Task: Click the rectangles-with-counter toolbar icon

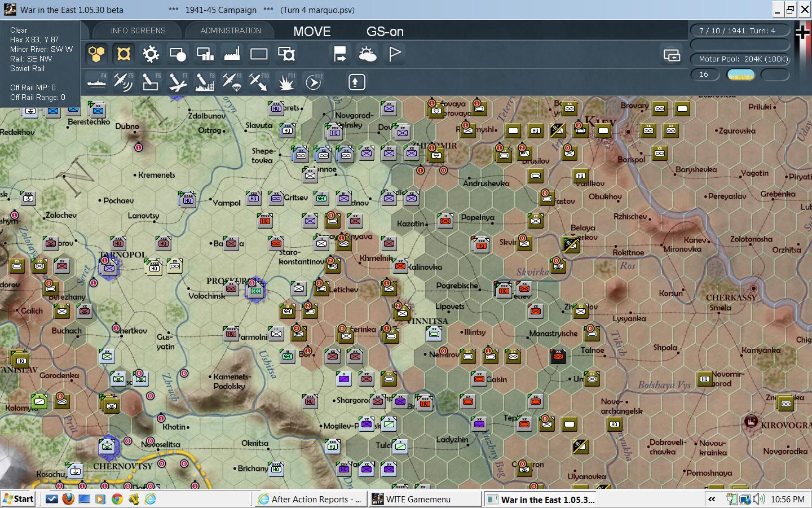Action: point(286,54)
